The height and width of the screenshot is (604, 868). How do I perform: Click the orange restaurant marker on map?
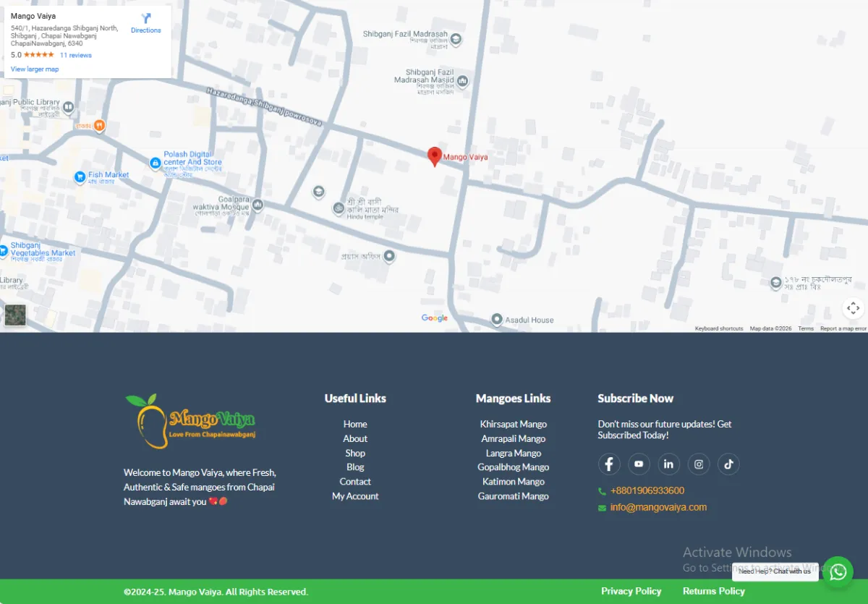[100, 126]
